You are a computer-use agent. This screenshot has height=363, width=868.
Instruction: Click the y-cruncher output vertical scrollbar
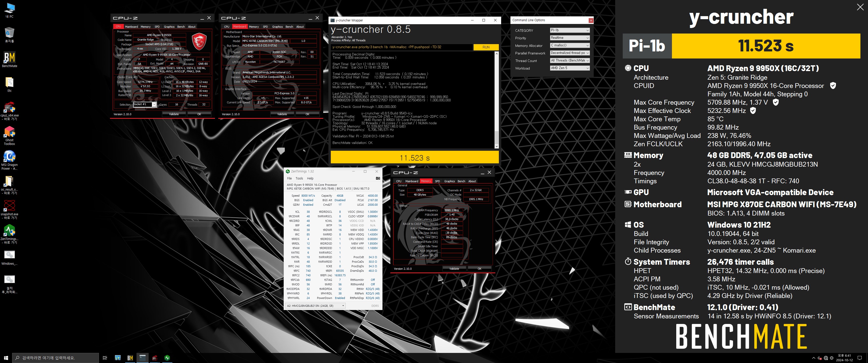(496, 100)
